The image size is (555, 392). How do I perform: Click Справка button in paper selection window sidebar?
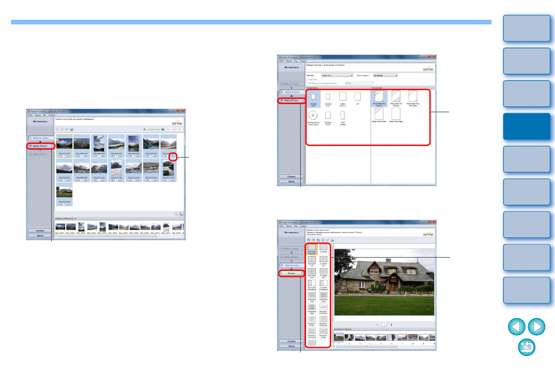click(291, 177)
